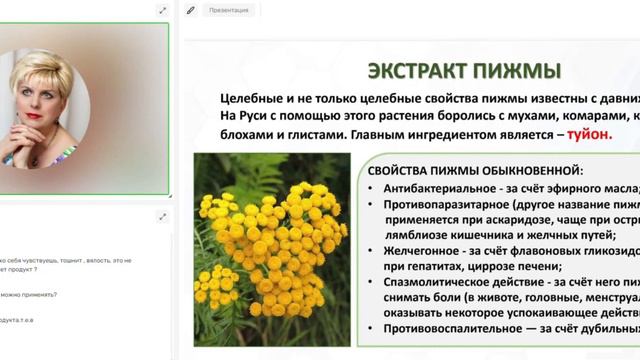Image resolution: width=640 pixels, height=360 pixels.
Task: Click the red word 'туйон.'
Action: [590, 134]
